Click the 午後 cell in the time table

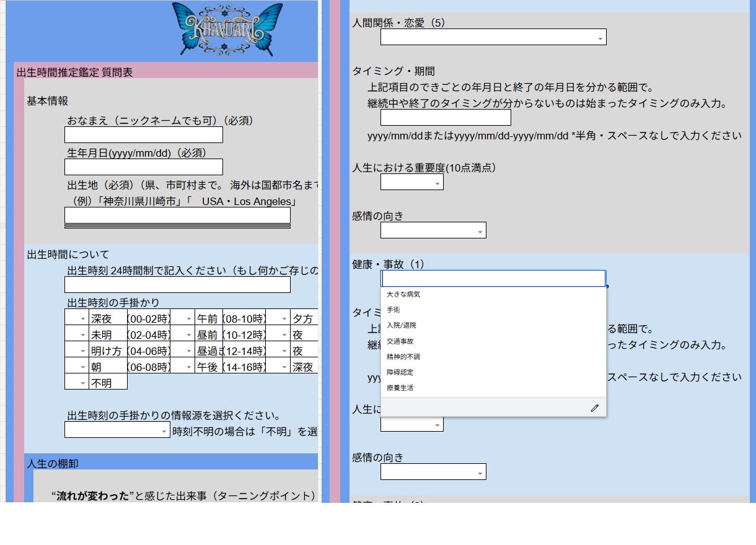pyautogui.click(x=208, y=366)
